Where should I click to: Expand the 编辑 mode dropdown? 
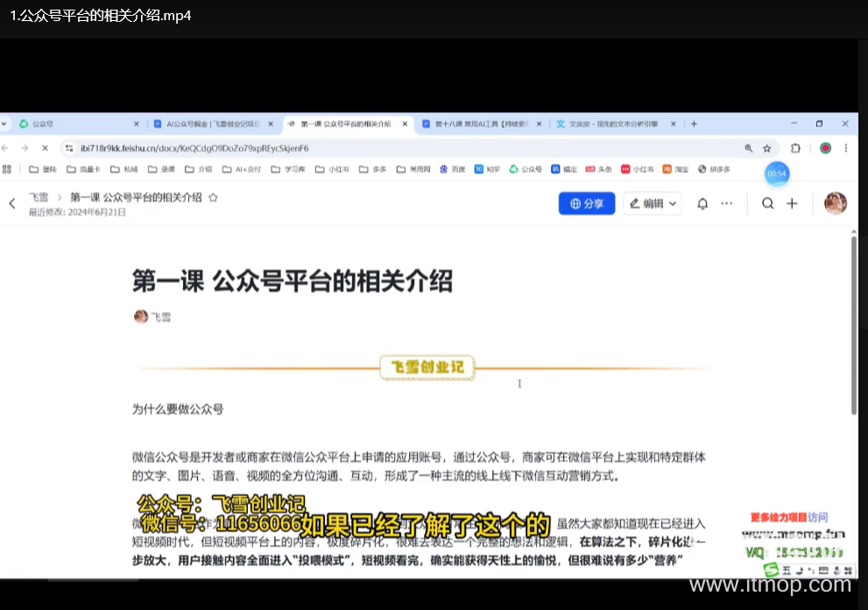(x=653, y=203)
